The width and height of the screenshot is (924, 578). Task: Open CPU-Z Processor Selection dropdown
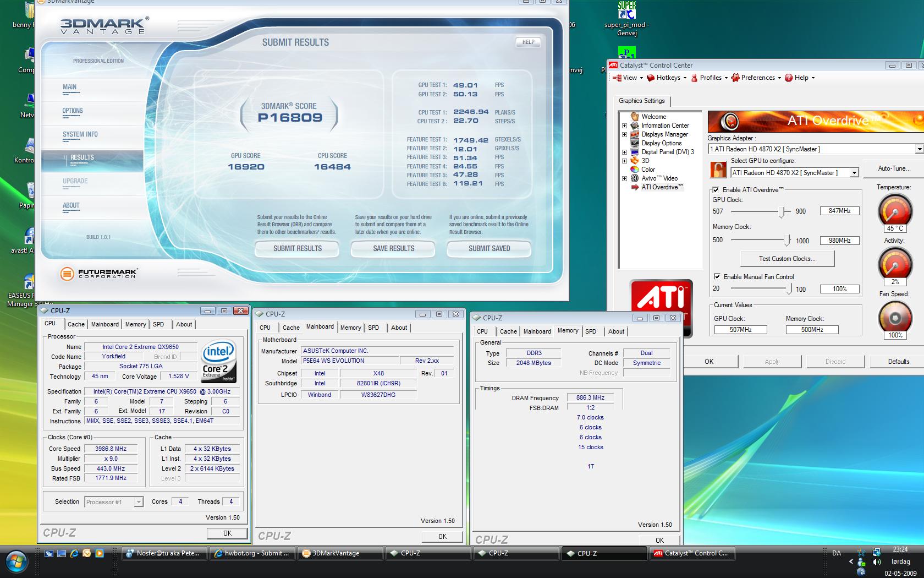click(139, 502)
